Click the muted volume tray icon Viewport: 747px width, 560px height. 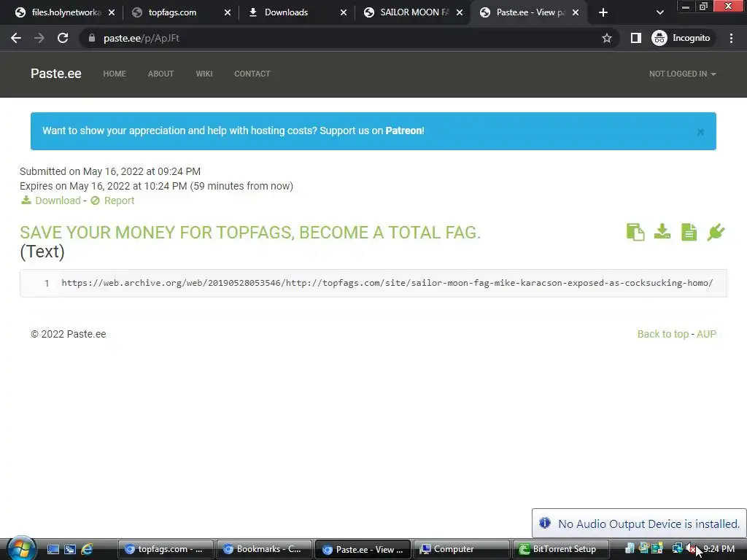tap(690, 548)
